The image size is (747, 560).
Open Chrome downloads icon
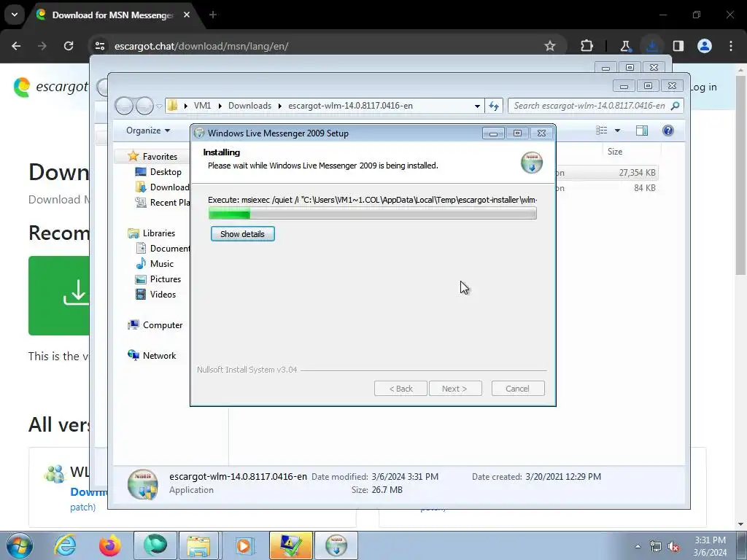click(651, 46)
